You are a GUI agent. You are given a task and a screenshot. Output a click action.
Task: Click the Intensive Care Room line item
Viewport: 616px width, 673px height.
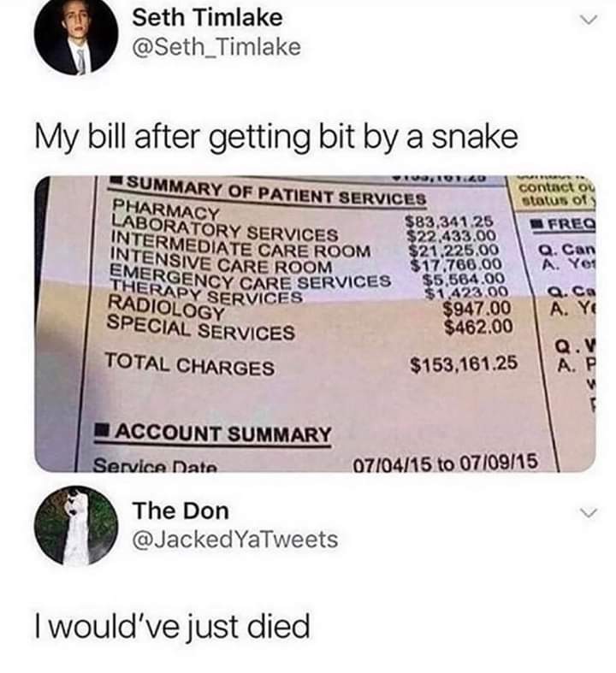point(221,261)
